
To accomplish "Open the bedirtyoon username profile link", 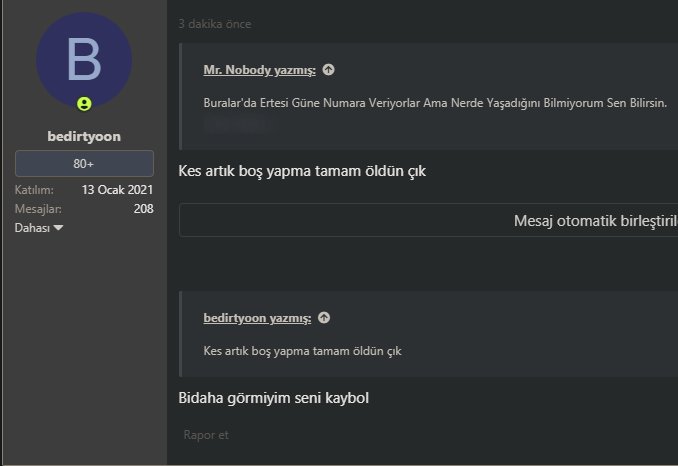I will pyautogui.click(x=84, y=135).
